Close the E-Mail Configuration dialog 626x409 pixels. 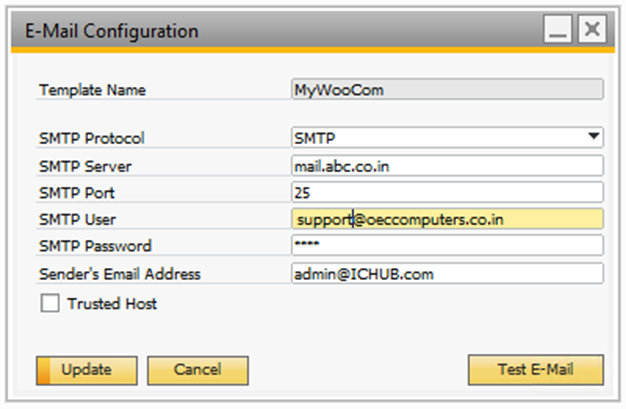pyautogui.click(x=592, y=31)
